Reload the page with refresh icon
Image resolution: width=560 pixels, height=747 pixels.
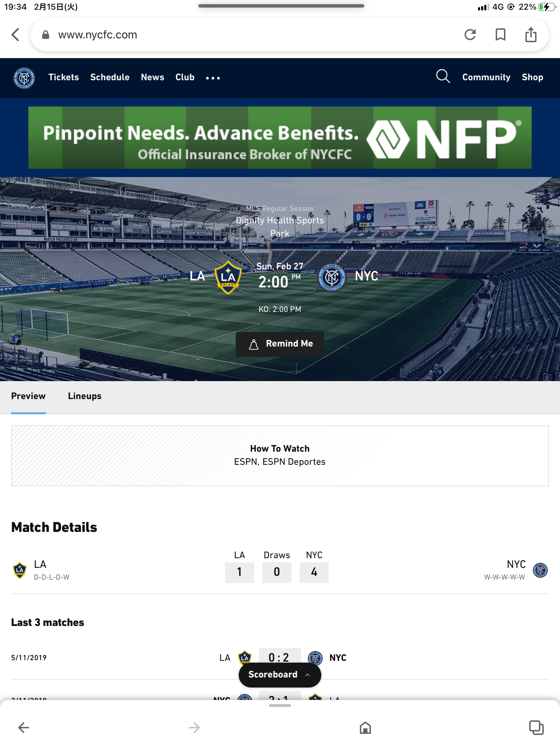coord(470,35)
